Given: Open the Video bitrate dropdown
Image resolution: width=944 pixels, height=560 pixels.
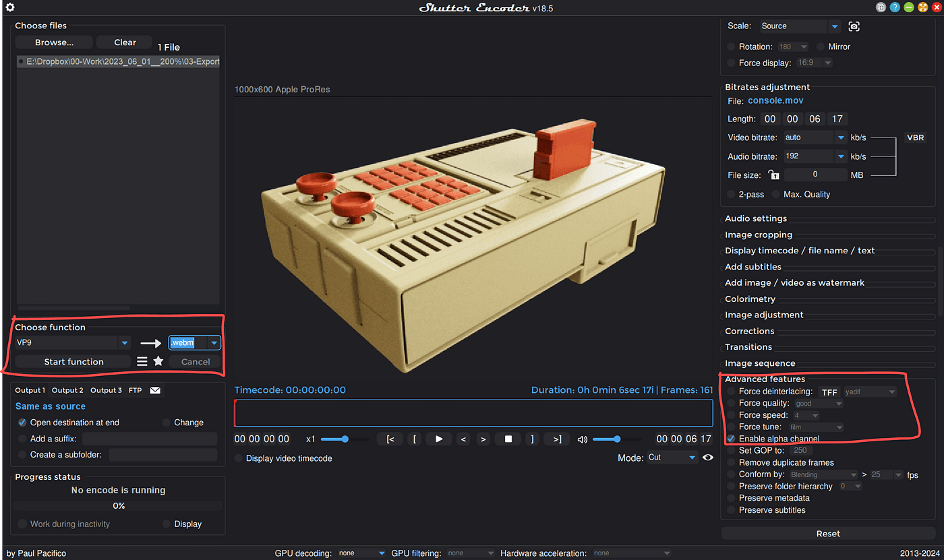Looking at the screenshot, I should pos(841,137).
